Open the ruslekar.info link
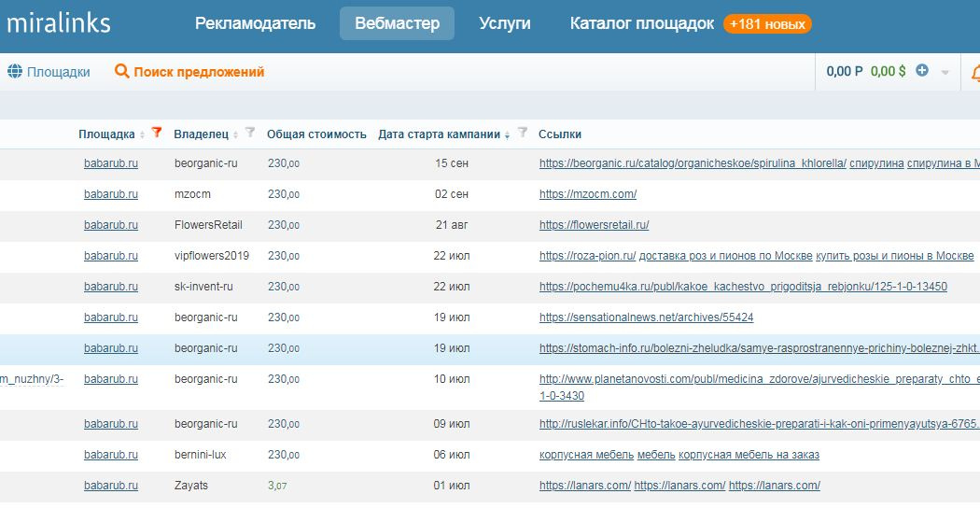 point(760,424)
